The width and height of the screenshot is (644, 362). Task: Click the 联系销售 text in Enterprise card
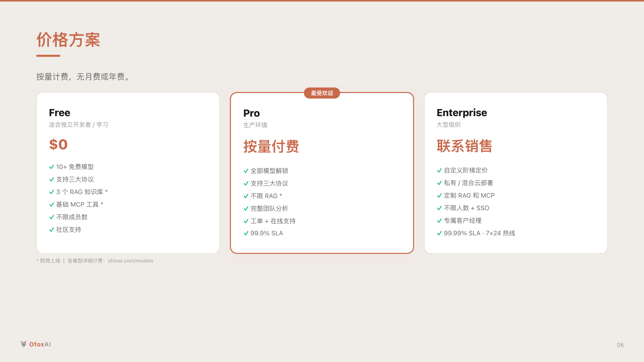[465, 146]
